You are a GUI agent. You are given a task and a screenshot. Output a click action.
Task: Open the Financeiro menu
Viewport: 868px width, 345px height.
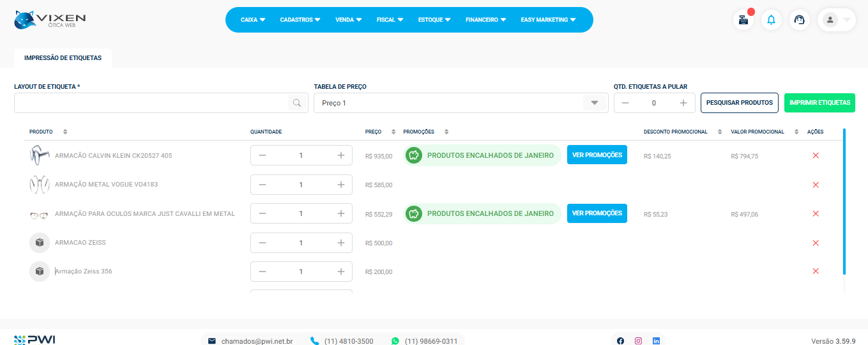[485, 20]
